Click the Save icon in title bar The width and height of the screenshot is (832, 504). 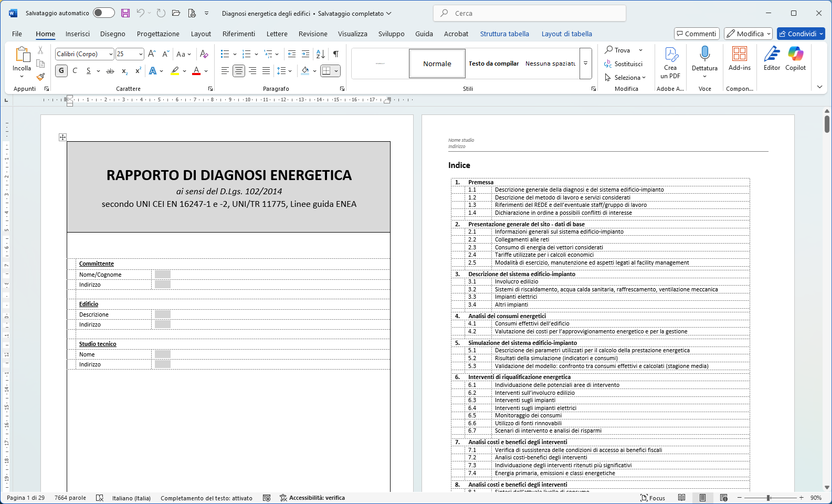pos(125,13)
